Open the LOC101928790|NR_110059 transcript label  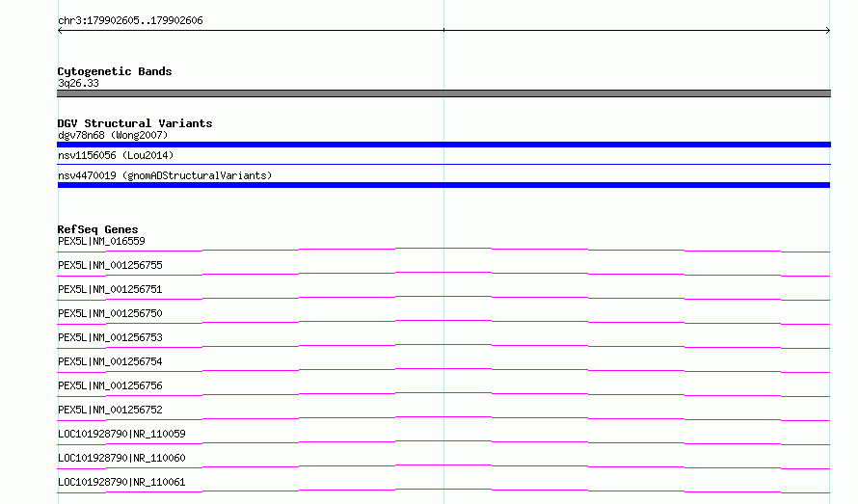(x=121, y=434)
